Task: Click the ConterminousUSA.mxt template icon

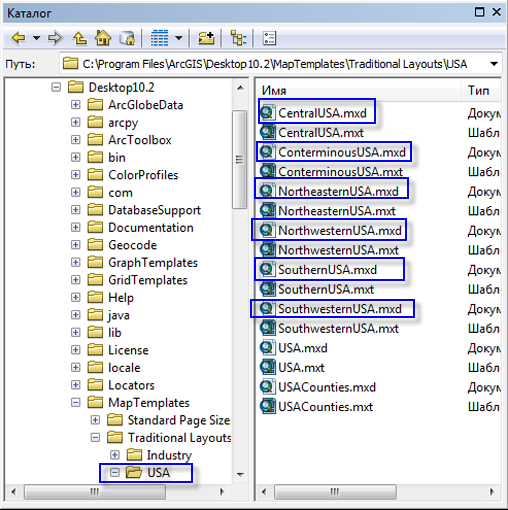Action: click(268, 171)
